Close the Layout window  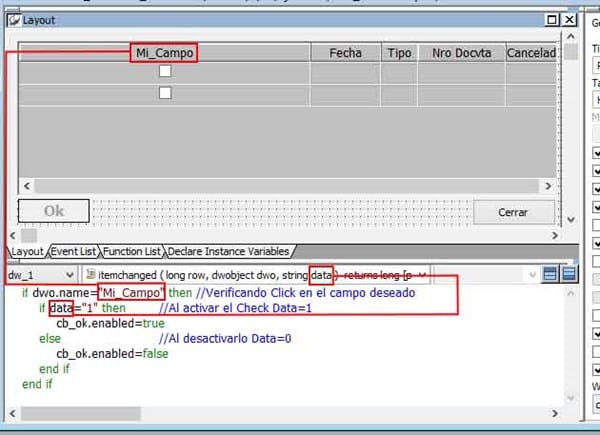pos(569,20)
